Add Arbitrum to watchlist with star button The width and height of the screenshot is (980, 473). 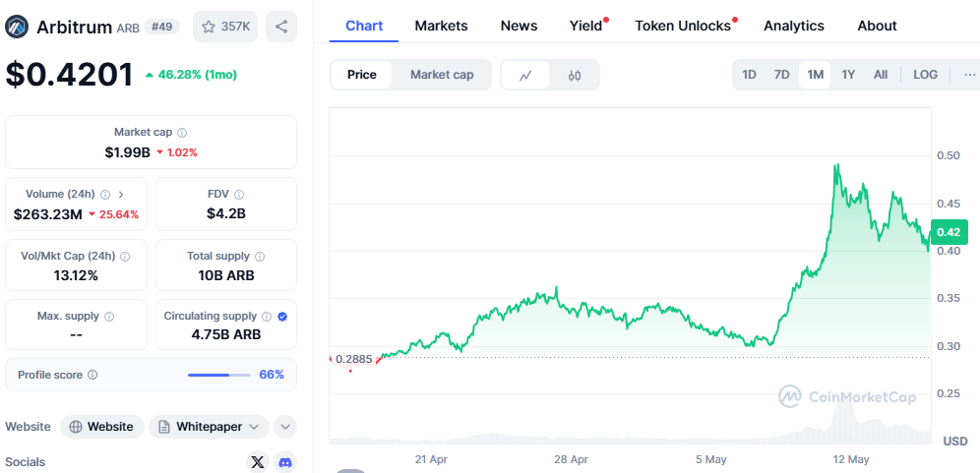(x=225, y=27)
